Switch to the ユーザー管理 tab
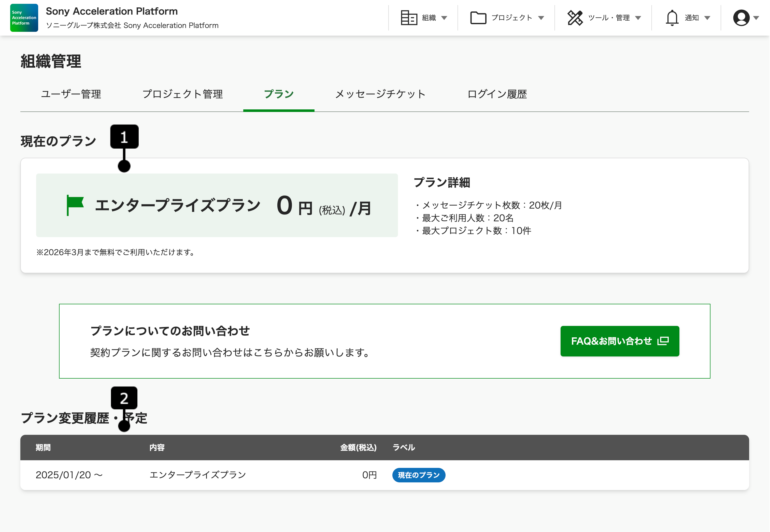Viewport: 770px width, 532px height. [x=71, y=94]
